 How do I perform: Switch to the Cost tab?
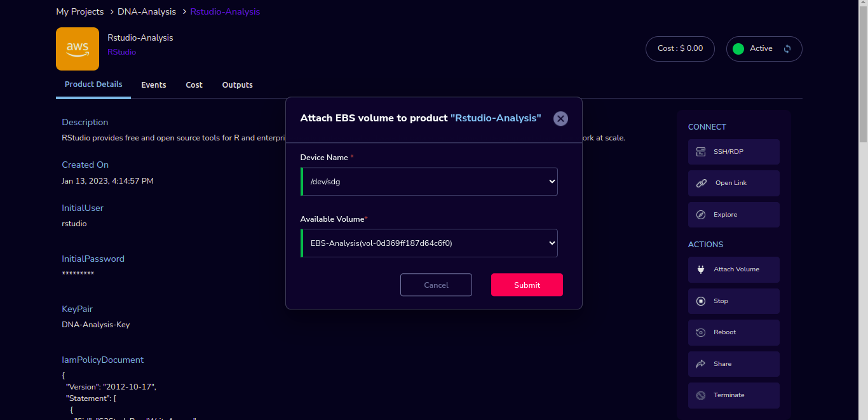pyautogui.click(x=194, y=85)
